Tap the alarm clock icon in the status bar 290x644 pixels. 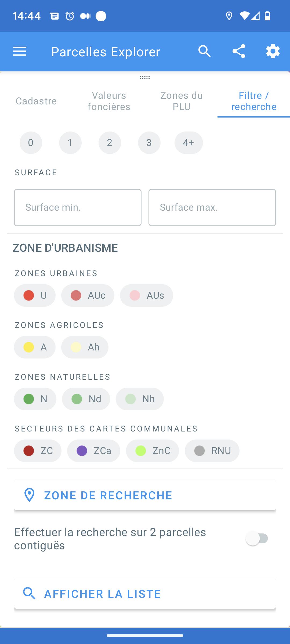point(70,16)
